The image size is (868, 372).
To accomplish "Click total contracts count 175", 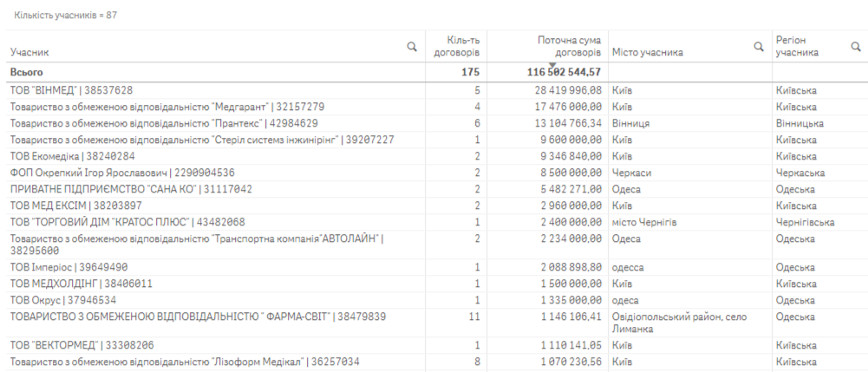I will 472,73.
